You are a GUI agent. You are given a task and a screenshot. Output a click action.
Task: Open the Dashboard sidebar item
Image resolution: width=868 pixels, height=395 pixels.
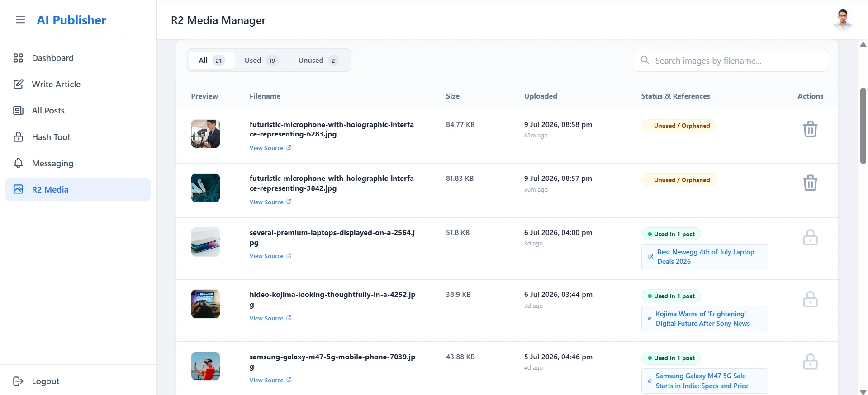[x=78, y=58]
